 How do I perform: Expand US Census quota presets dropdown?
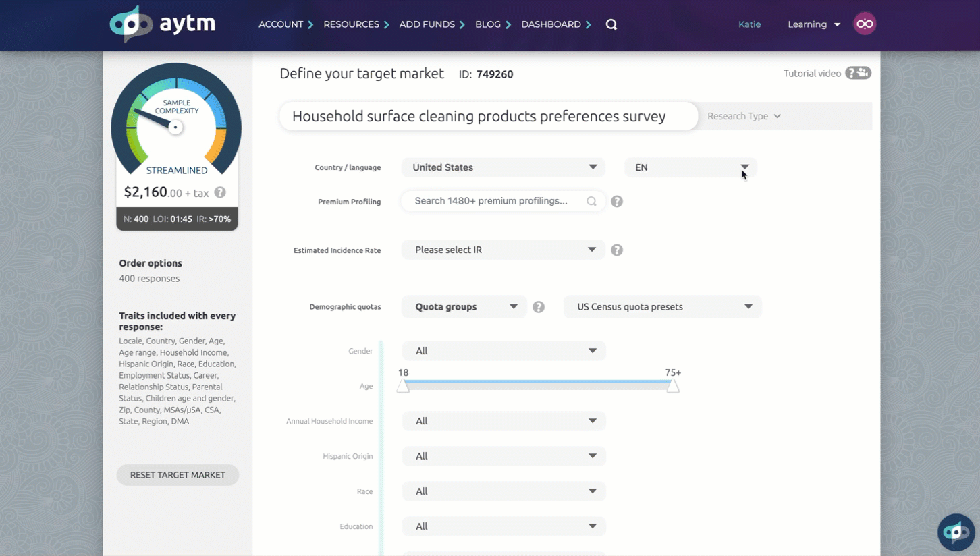[x=662, y=307]
